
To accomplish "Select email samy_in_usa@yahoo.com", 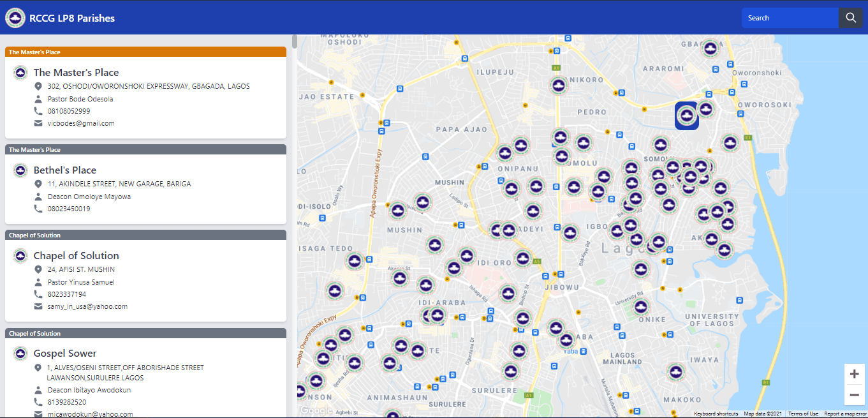I will click(x=87, y=306).
